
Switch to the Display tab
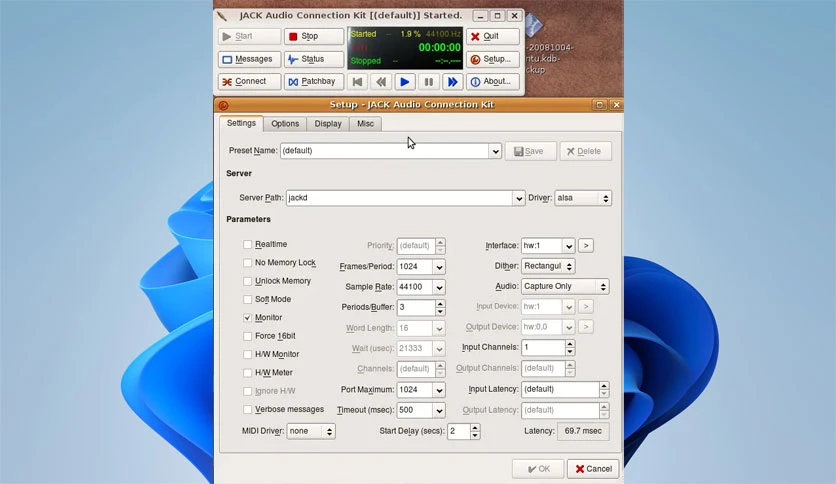click(x=328, y=124)
